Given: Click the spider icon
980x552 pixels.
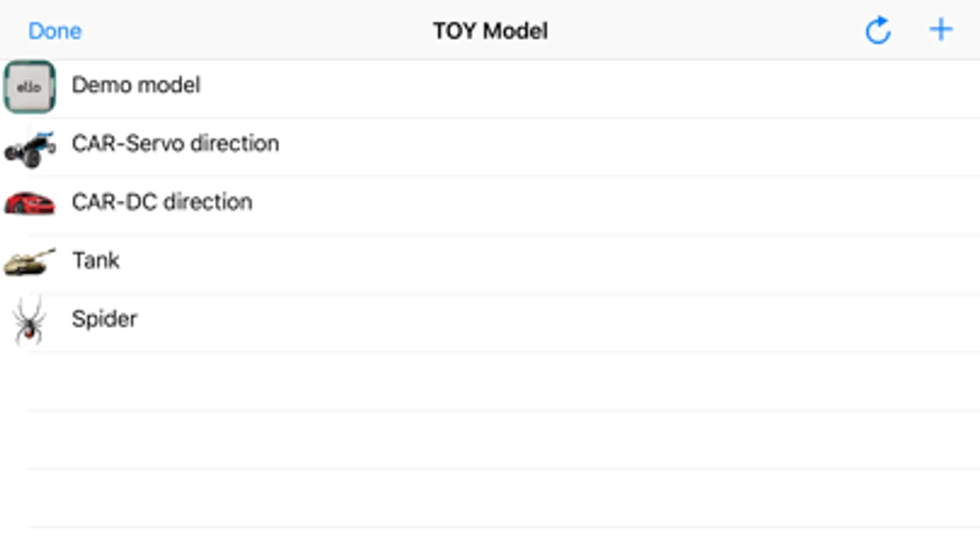Looking at the screenshot, I should [x=29, y=320].
